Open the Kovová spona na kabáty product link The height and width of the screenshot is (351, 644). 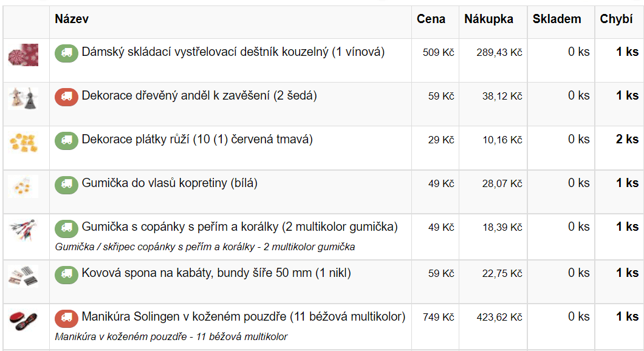pos(216,273)
